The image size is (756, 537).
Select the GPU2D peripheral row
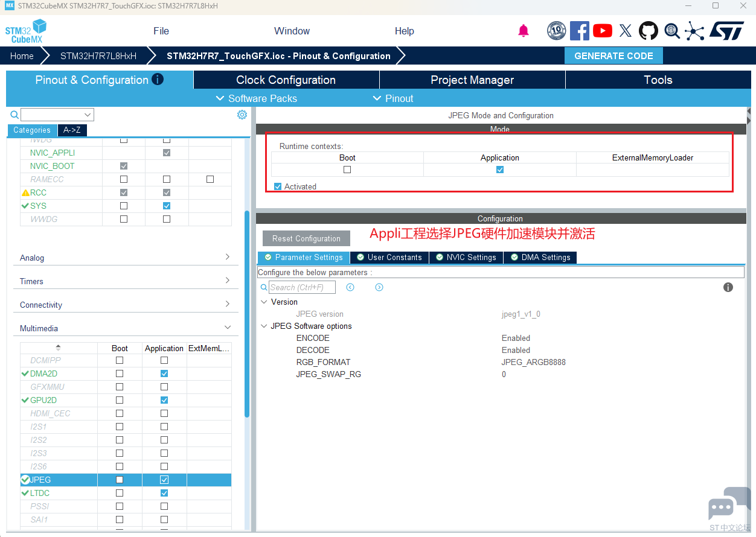[x=126, y=400]
